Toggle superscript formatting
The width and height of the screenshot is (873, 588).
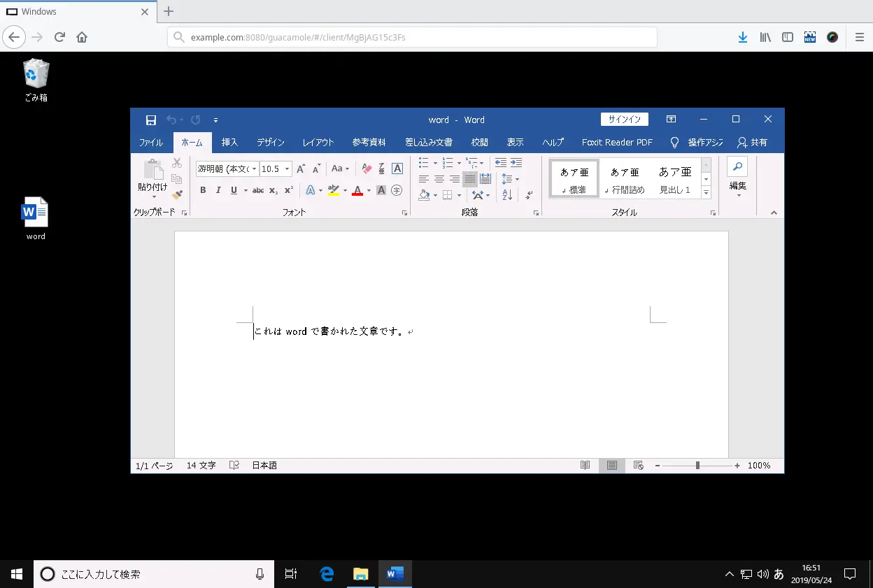coord(288,190)
